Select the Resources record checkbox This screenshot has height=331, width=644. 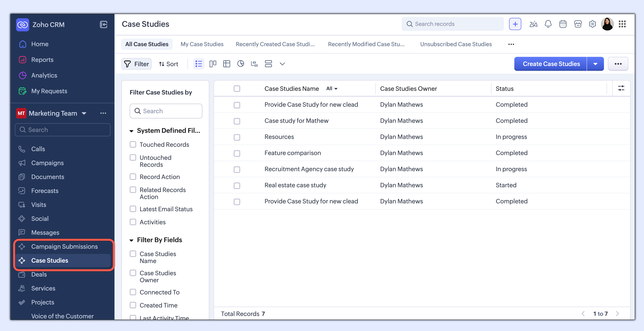(x=237, y=137)
